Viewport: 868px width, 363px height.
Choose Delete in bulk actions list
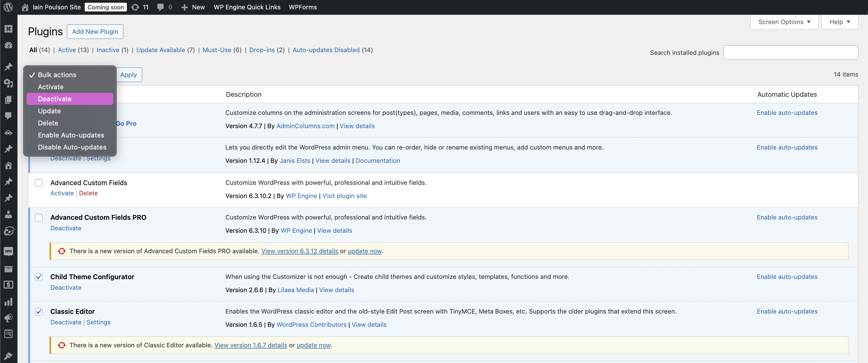coord(70,123)
